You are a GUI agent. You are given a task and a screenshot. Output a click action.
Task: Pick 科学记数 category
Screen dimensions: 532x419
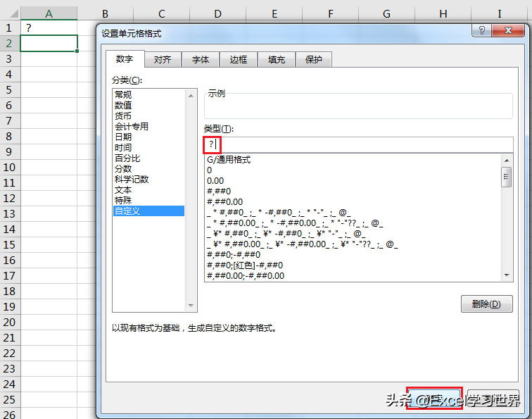point(149,180)
